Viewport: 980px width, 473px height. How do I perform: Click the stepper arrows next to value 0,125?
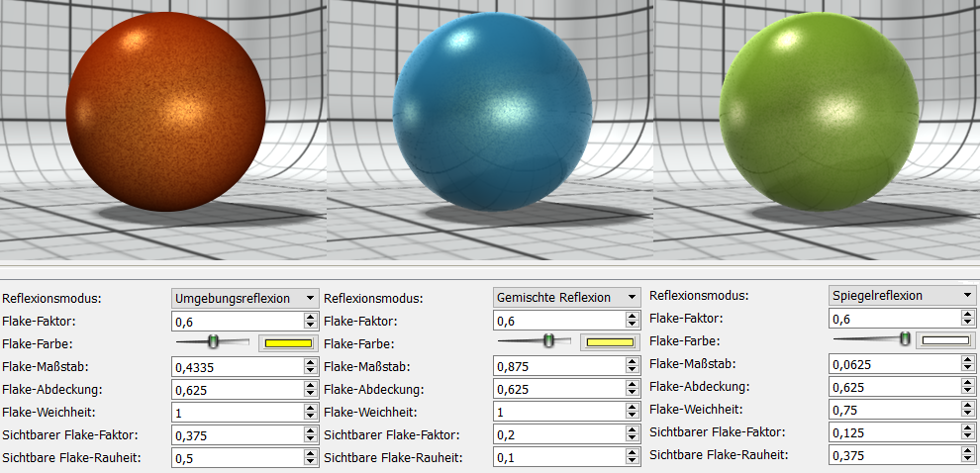pyautogui.click(x=968, y=432)
